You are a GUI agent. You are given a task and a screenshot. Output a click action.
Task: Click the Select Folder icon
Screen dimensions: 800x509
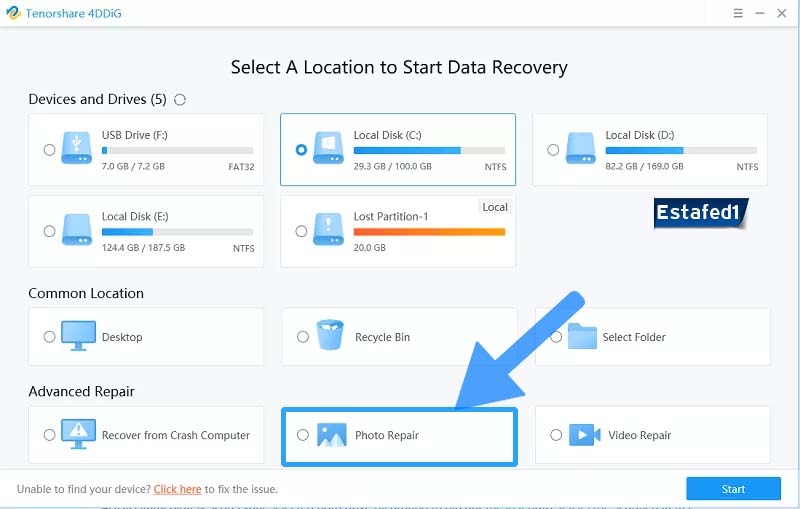582,337
